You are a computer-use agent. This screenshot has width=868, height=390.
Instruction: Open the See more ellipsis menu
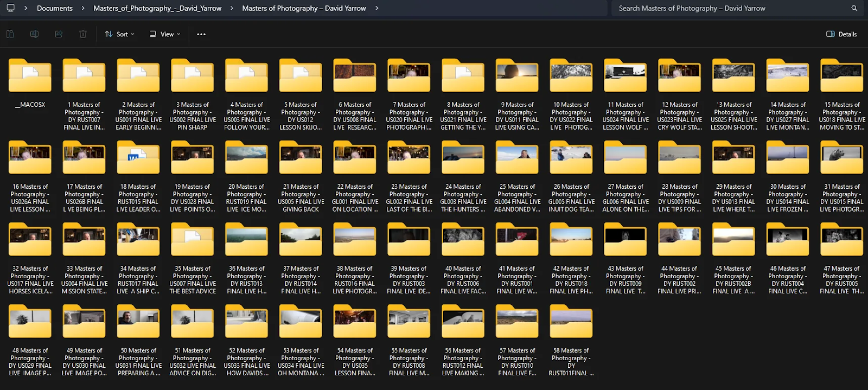pyautogui.click(x=201, y=34)
